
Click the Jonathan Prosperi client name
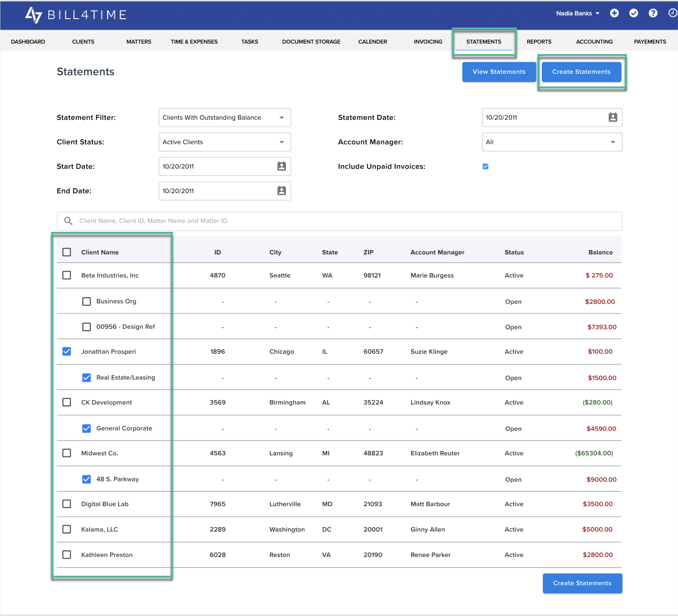(x=109, y=352)
